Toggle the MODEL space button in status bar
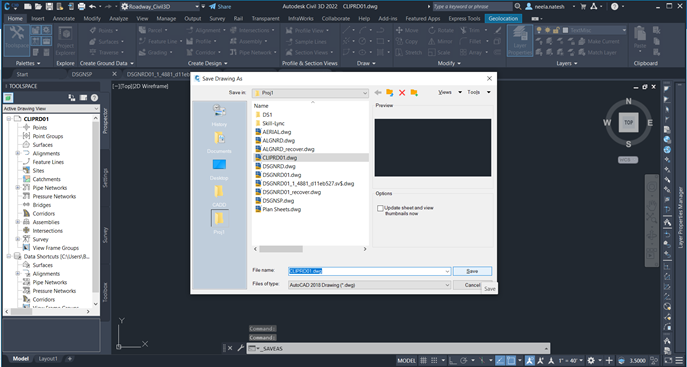This screenshot has width=687, height=367. pos(407,360)
